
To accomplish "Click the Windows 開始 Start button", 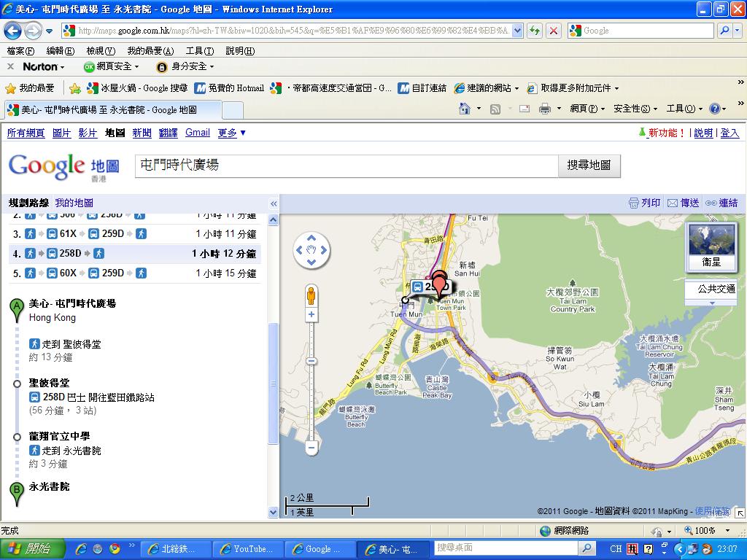I will click(x=32, y=548).
